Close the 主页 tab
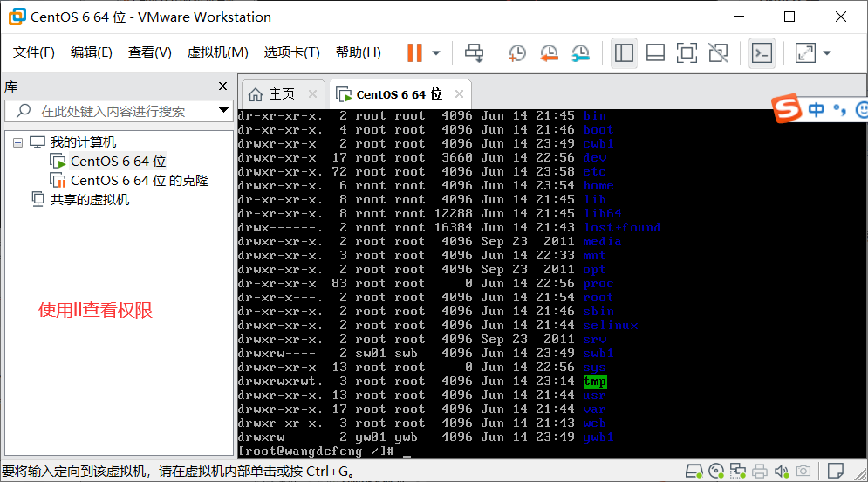Viewport: 868px width, 482px height. [313, 94]
